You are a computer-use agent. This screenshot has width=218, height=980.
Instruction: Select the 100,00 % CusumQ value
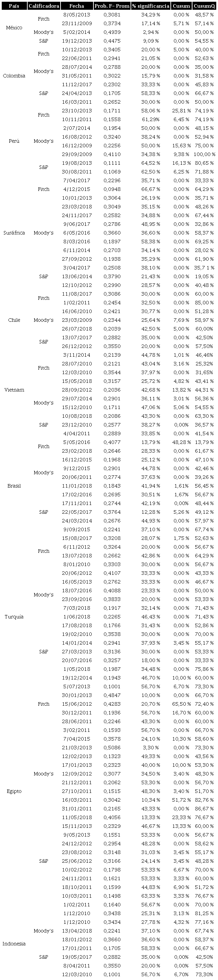click(205, 154)
